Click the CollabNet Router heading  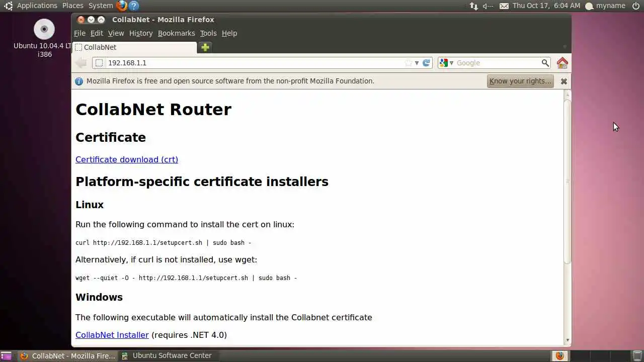pyautogui.click(x=153, y=110)
